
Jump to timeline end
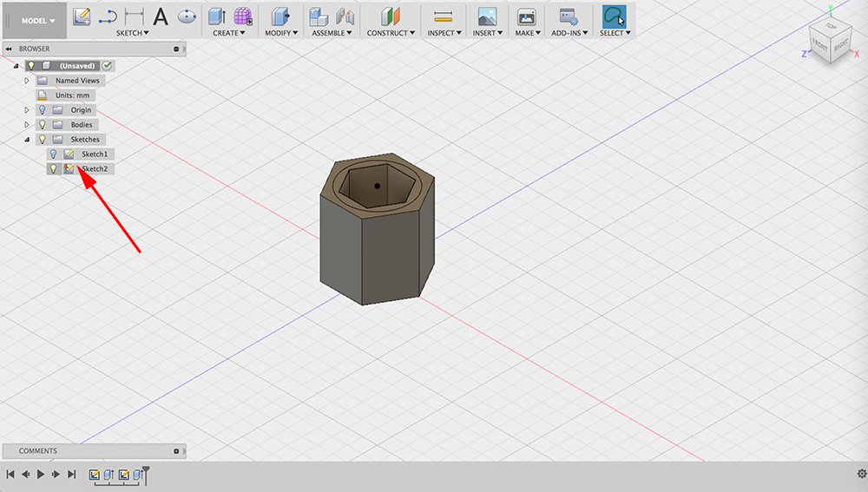coord(71,474)
